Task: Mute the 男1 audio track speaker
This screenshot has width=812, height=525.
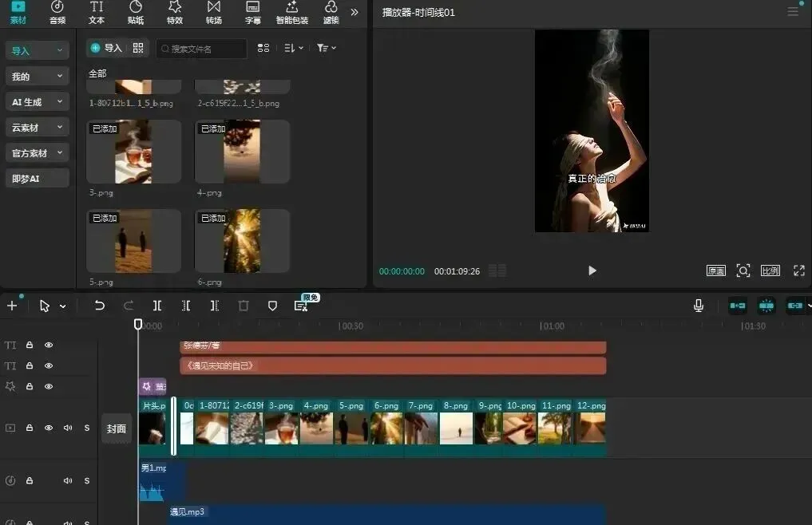Action: (68, 480)
